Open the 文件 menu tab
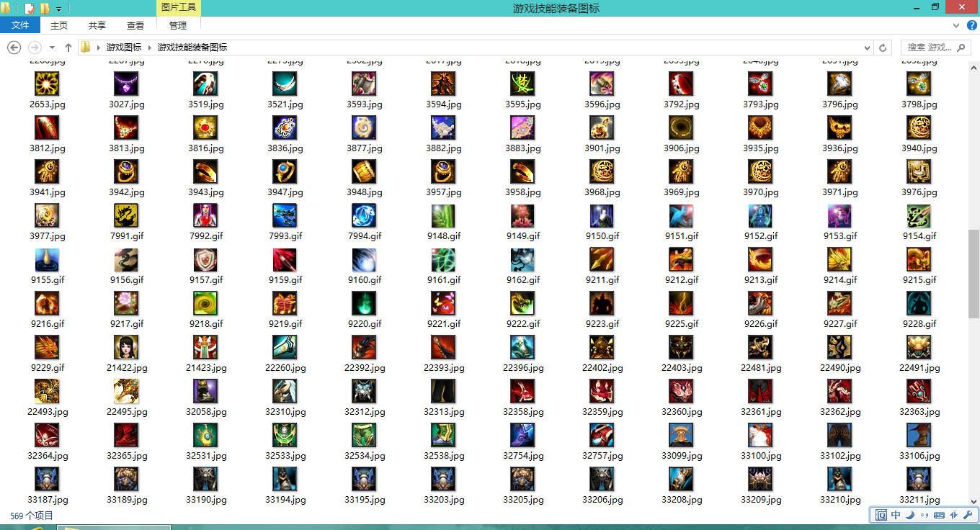 pyautogui.click(x=20, y=25)
